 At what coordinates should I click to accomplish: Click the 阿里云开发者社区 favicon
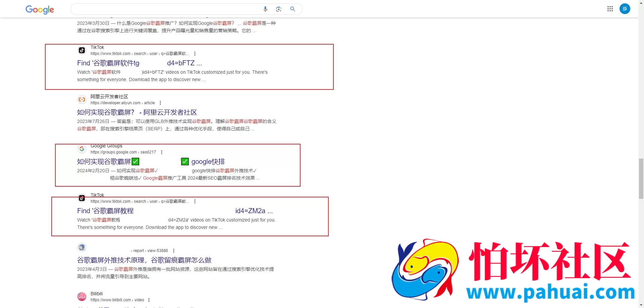[x=82, y=99]
